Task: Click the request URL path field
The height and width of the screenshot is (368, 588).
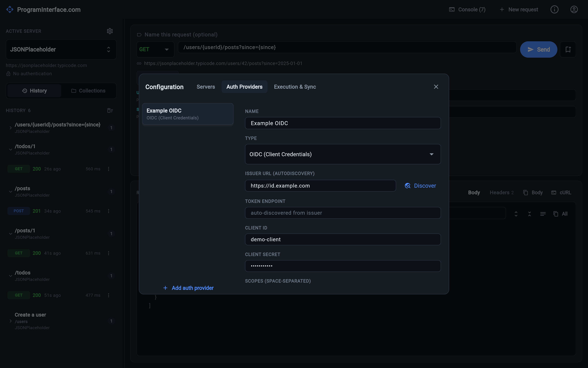Action: tap(347, 47)
